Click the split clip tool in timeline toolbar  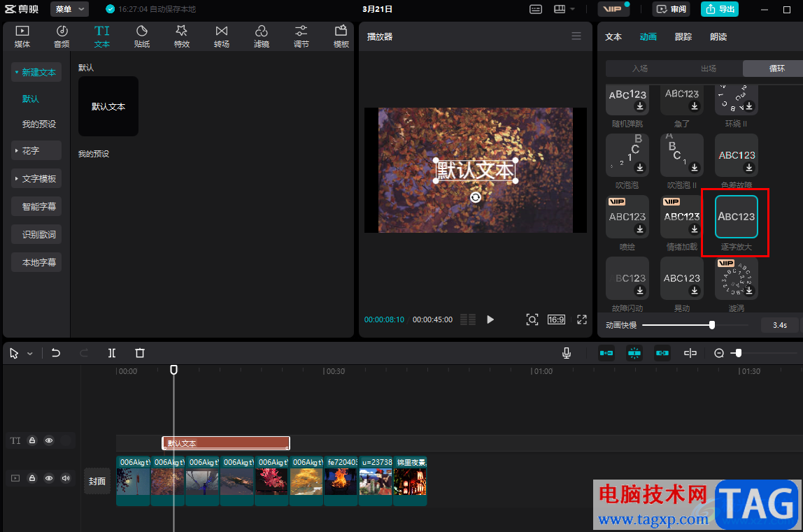click(112, 353)
